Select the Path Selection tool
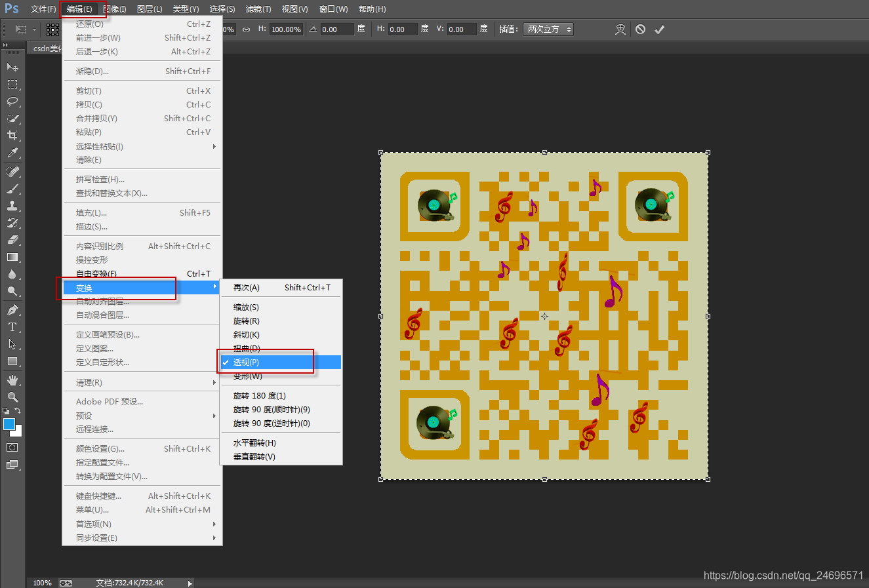869x588 pixels. point(12,344)
